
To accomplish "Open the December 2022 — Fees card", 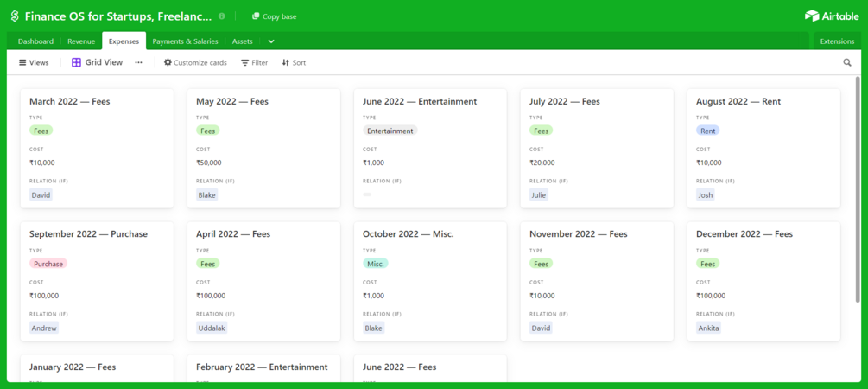I will click(x=763, y=282).
